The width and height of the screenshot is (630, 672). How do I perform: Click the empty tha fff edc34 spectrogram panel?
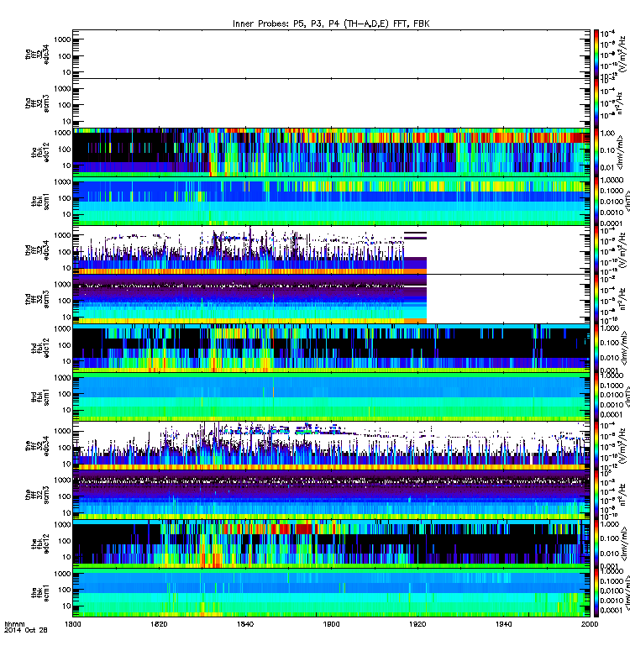331,54
